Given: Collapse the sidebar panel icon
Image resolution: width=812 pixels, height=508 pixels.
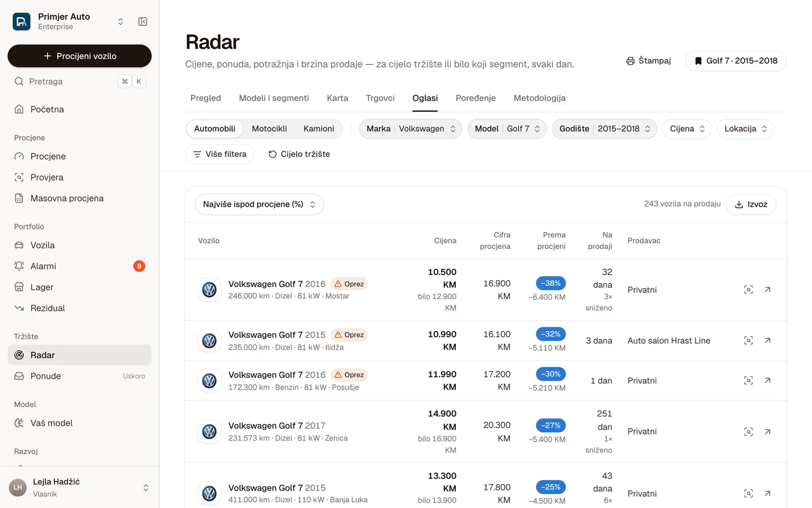Looking at the screenshot, I should click(143, 22).
